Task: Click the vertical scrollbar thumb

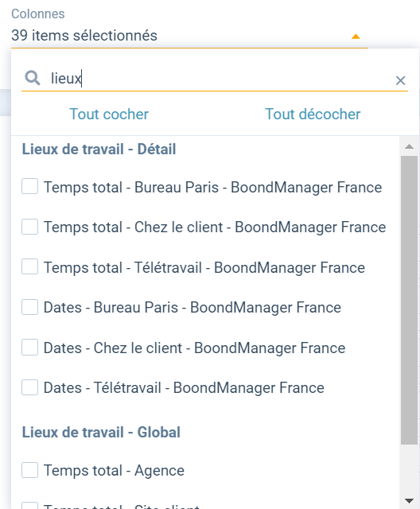Action: point(409,300)
